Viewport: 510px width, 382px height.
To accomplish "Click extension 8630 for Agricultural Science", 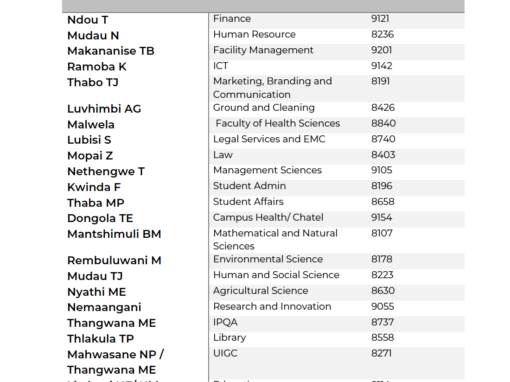I will coord(383,291).
